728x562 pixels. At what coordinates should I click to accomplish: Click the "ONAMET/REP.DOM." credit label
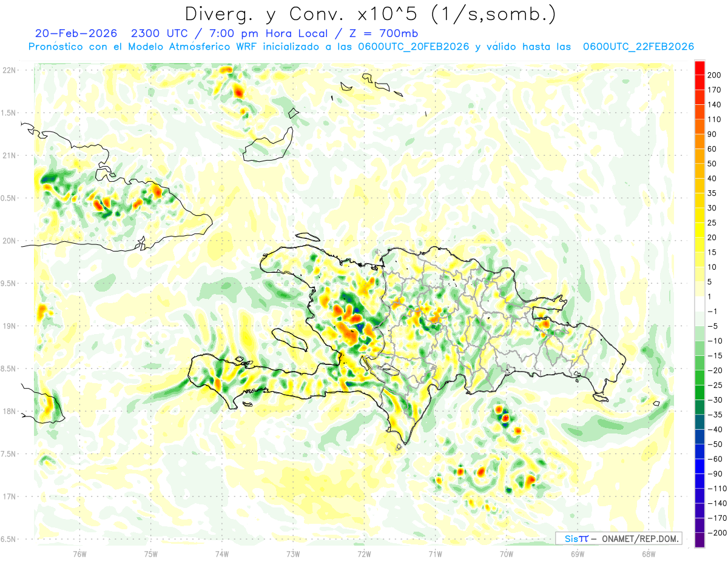point(640,538)
